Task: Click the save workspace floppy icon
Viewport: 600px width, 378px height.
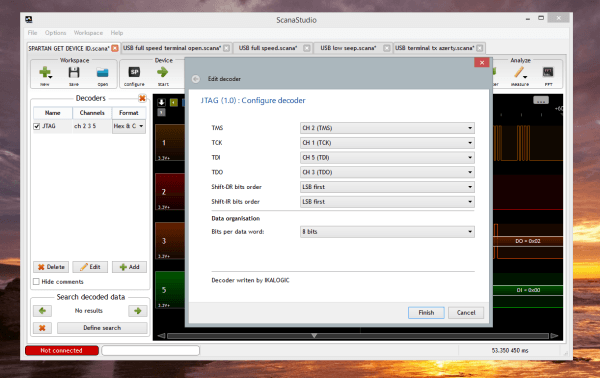Action: [73, 72]
